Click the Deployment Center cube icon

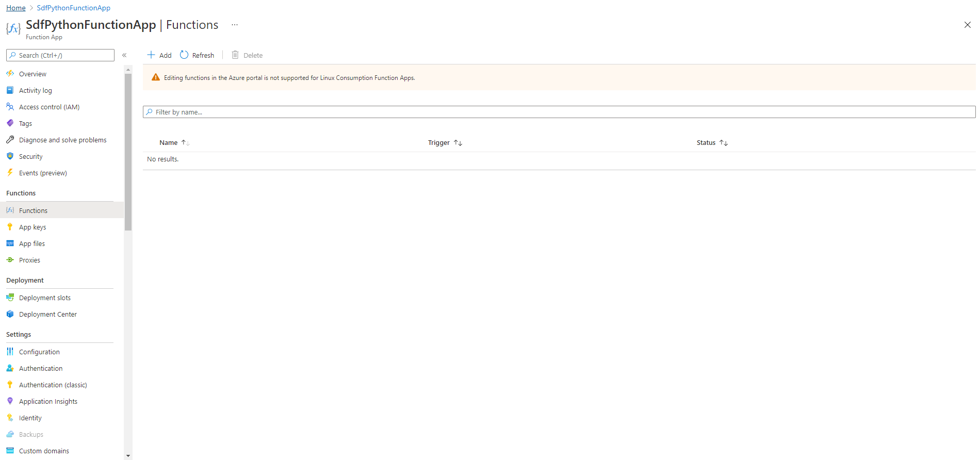click(x=10, y=314)
